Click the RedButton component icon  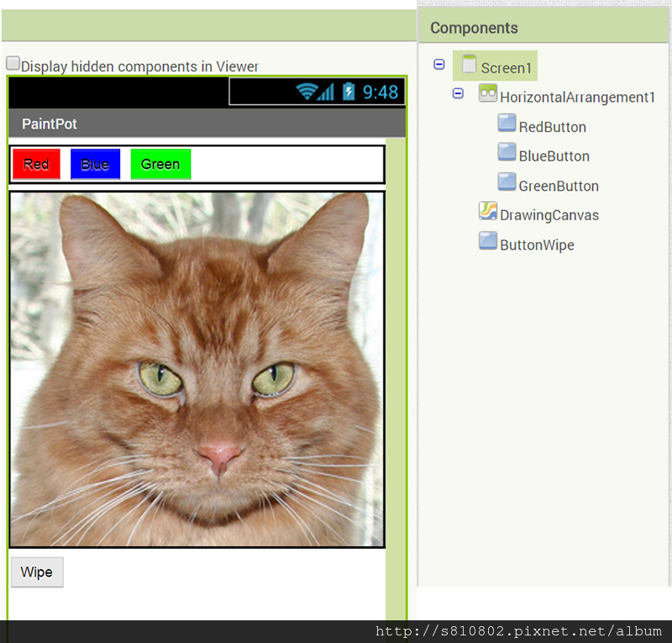click(x=507, y=123)
